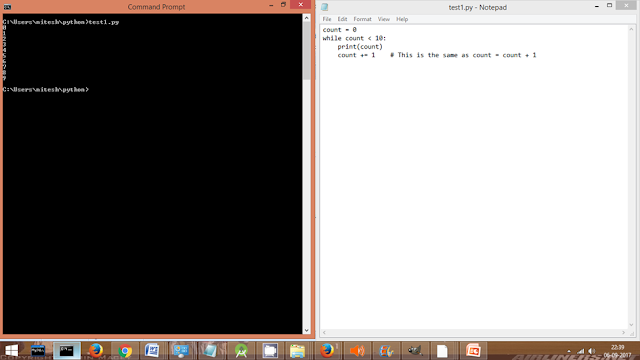This screenshot has height=360, width=640.
Task: Open Command Prompt window system menu icon
Action: click(x=7, y=7)
